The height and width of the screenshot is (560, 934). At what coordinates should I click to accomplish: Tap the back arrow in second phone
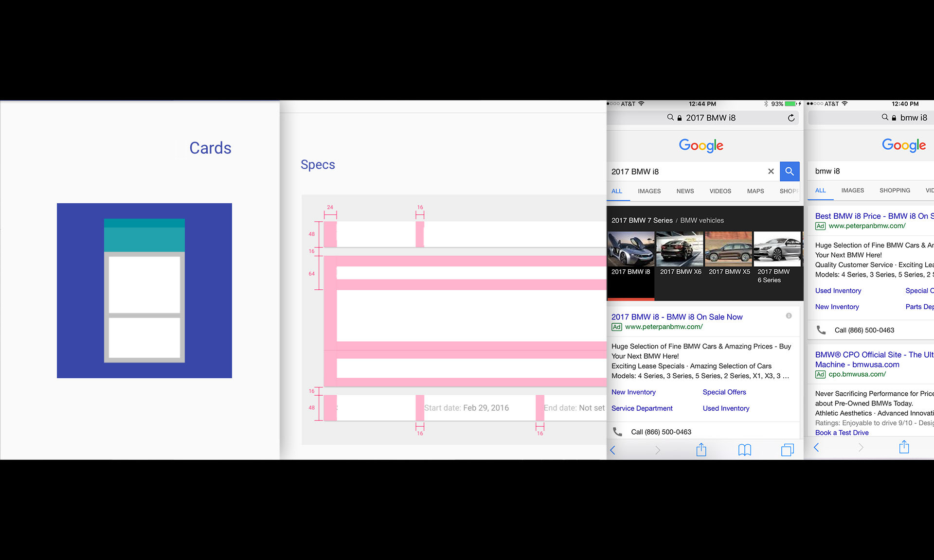[x=817, y=447]
